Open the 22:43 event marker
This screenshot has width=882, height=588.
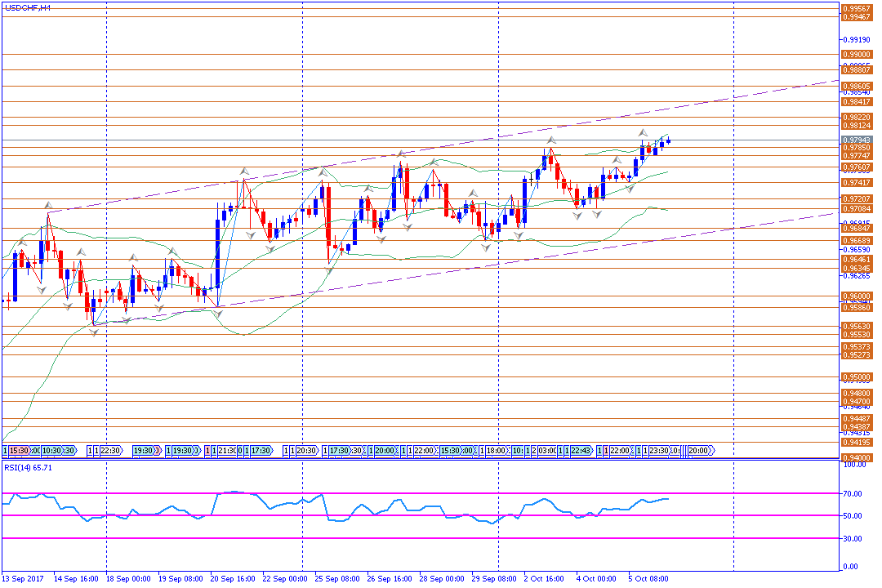coord(579,450)
